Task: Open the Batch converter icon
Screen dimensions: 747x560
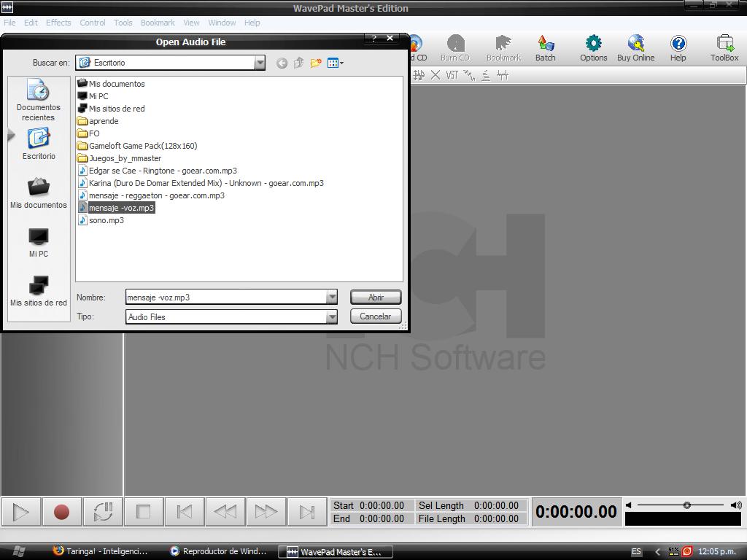Action: pyautogui.click(x=546, y=49)
